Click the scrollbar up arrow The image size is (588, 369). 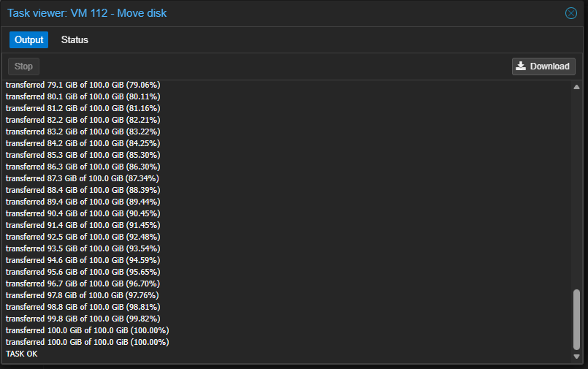click(x=576, y=87)
